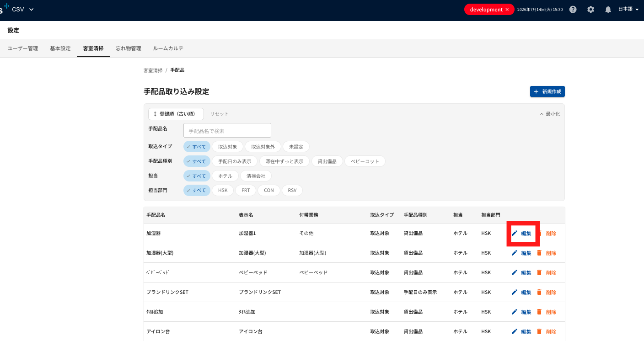Open the help question mark icon

pos(573,10)
